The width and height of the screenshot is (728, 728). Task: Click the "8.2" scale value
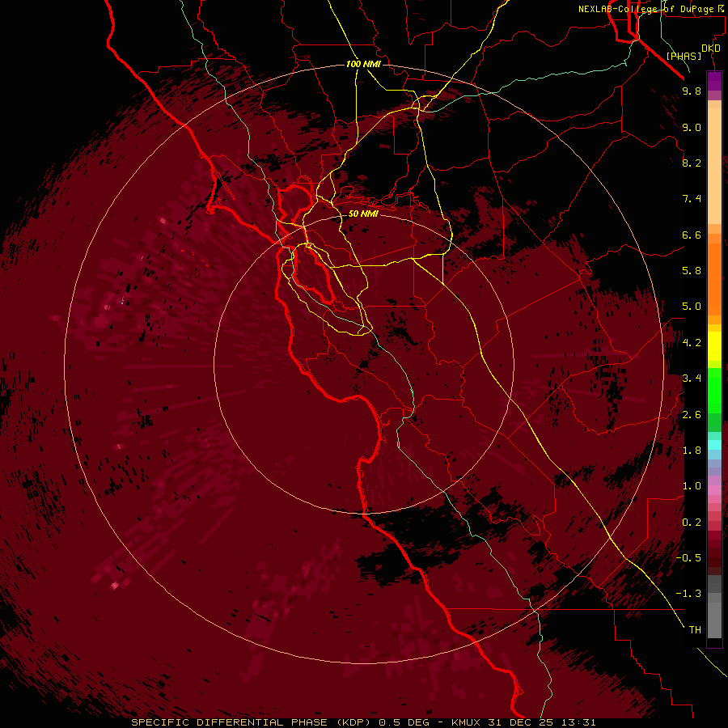[x=692, y=163]
